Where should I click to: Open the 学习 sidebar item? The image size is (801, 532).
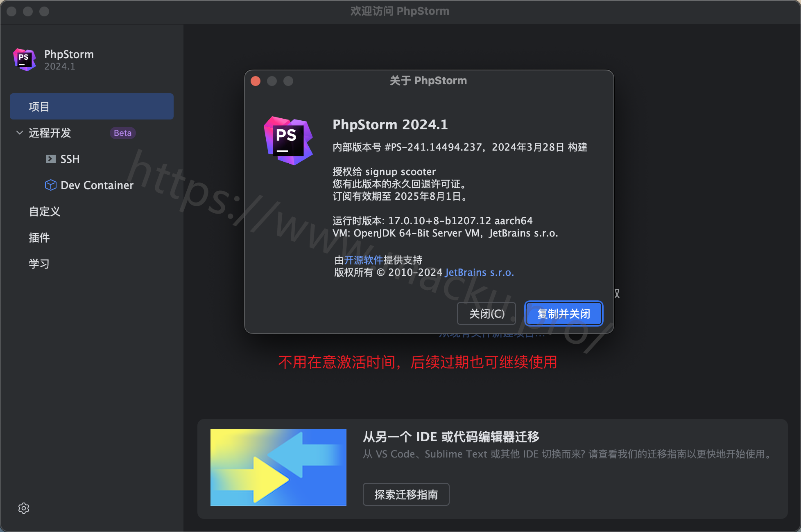point(39,264)
